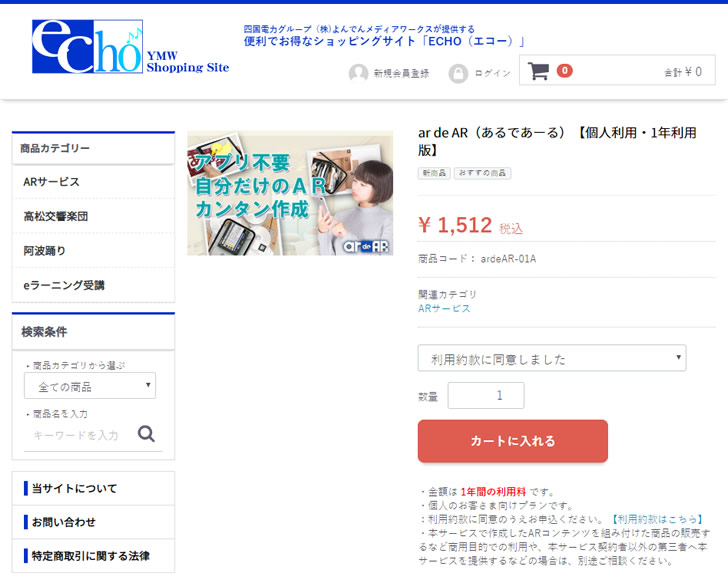Viewport: 728px width, 580px height.
Task: Click the ECHO tagline header text
Action: point(384,36)
